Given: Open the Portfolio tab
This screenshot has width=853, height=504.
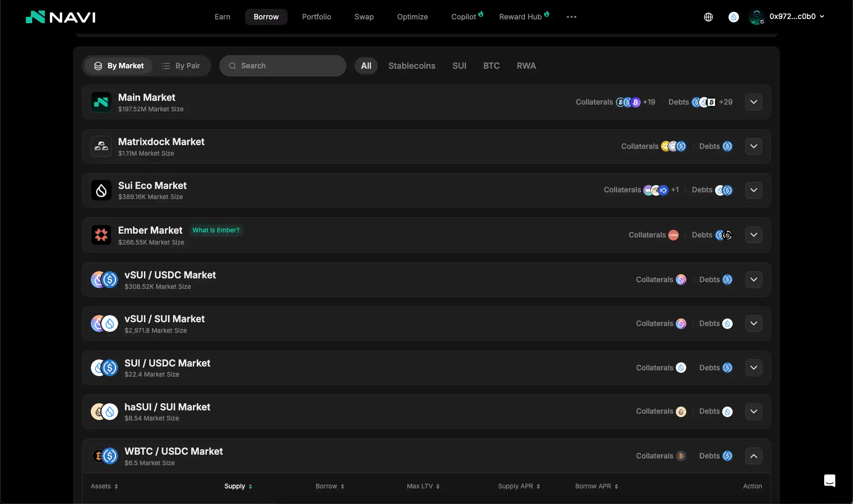Looking at the screenshot, I should [317, 17].
